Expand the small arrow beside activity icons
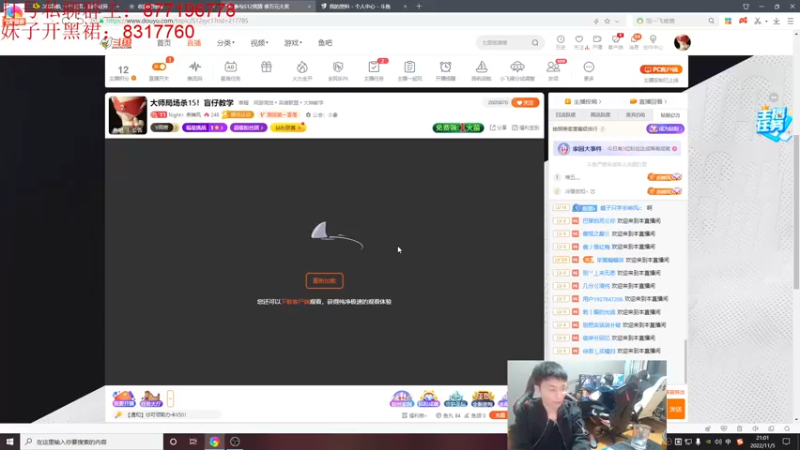Viewport: 800px width, 450px height. (170, 398)
